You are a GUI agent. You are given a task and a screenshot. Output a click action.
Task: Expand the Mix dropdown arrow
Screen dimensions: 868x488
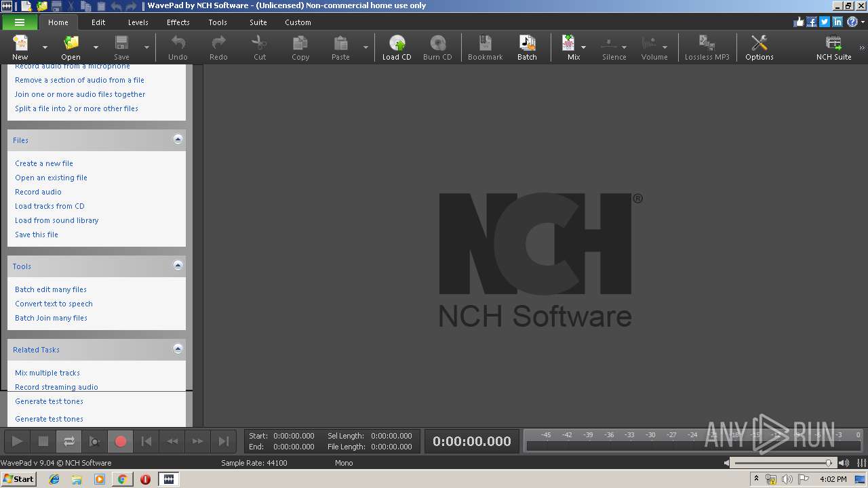583,47
